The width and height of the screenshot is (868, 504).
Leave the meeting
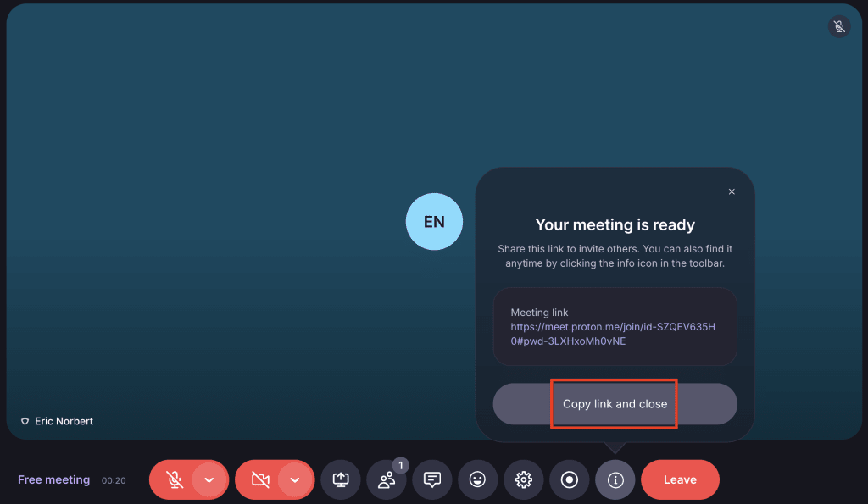point(680,479)
